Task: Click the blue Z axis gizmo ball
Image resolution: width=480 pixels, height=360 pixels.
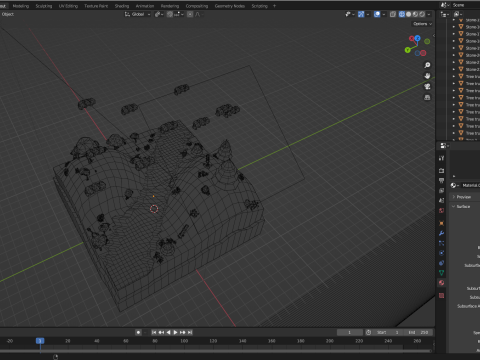Action: [417, 38]
